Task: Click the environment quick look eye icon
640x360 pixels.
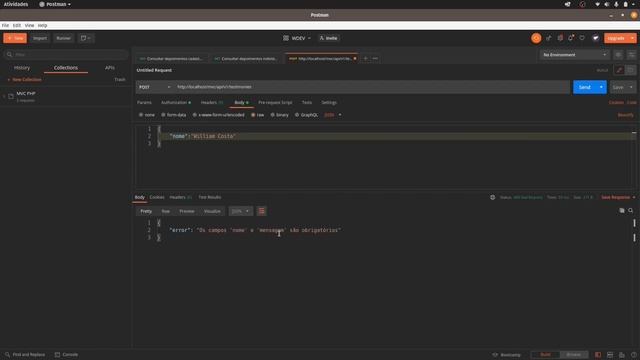Action: click(x=618, y=55)
